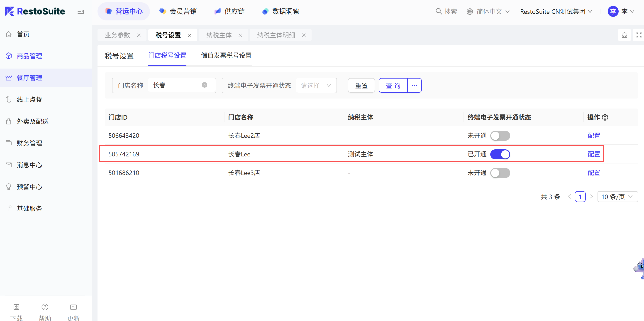Screen dimensions: 644x321
Task: Expand the 10 条/页 page size selector
Action: 617,197
